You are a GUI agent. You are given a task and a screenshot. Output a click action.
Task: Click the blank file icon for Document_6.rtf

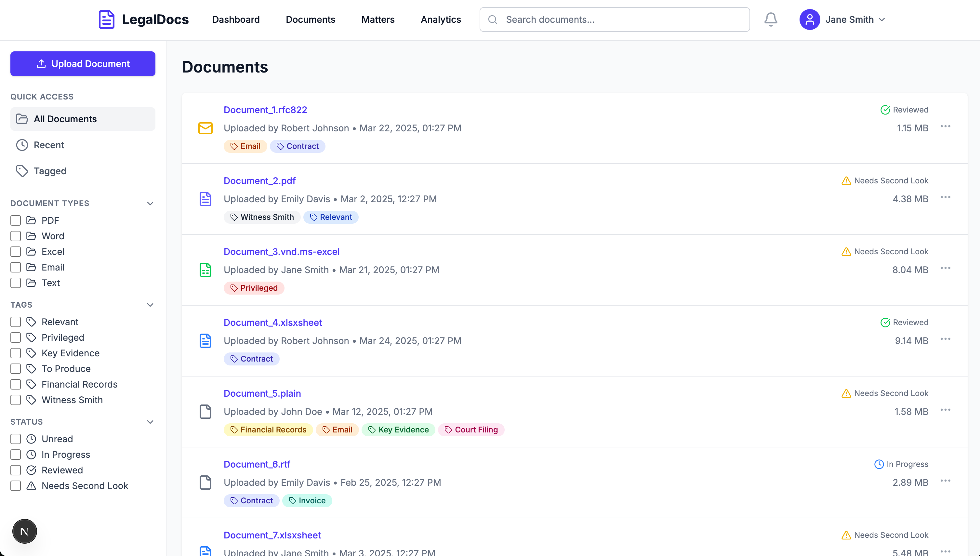(205, 482)
